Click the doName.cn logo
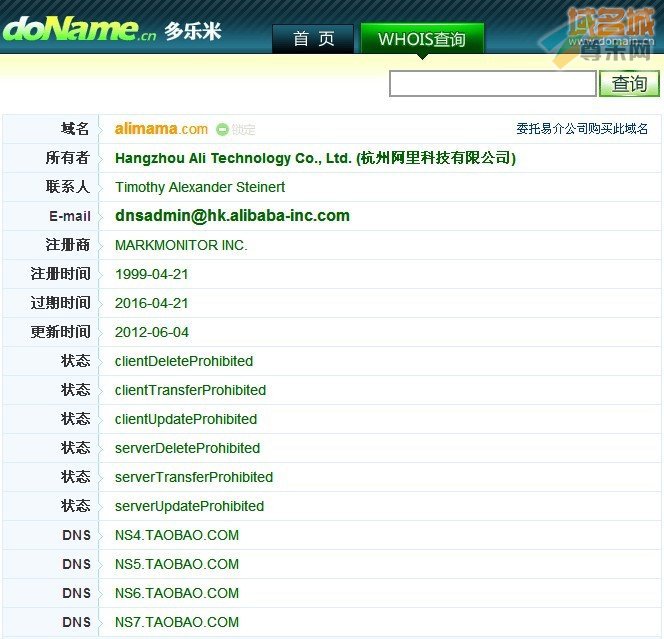664x639 pixels. [79, 29]
